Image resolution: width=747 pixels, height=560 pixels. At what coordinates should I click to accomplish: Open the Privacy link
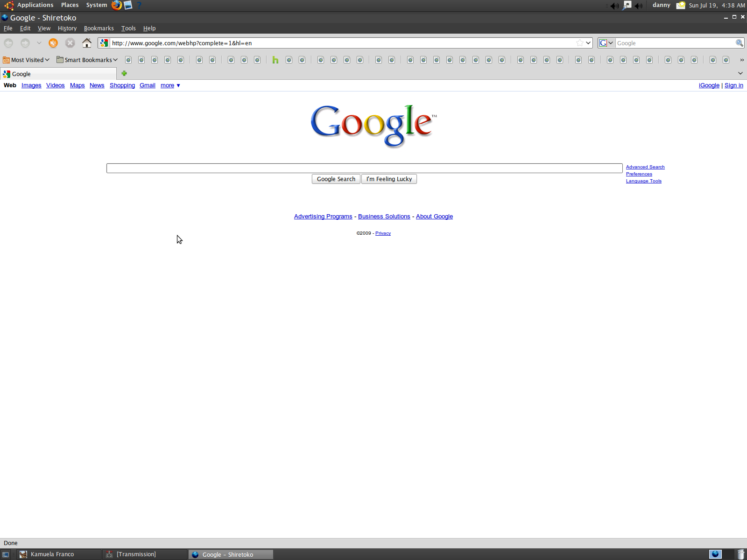(383, 233)
